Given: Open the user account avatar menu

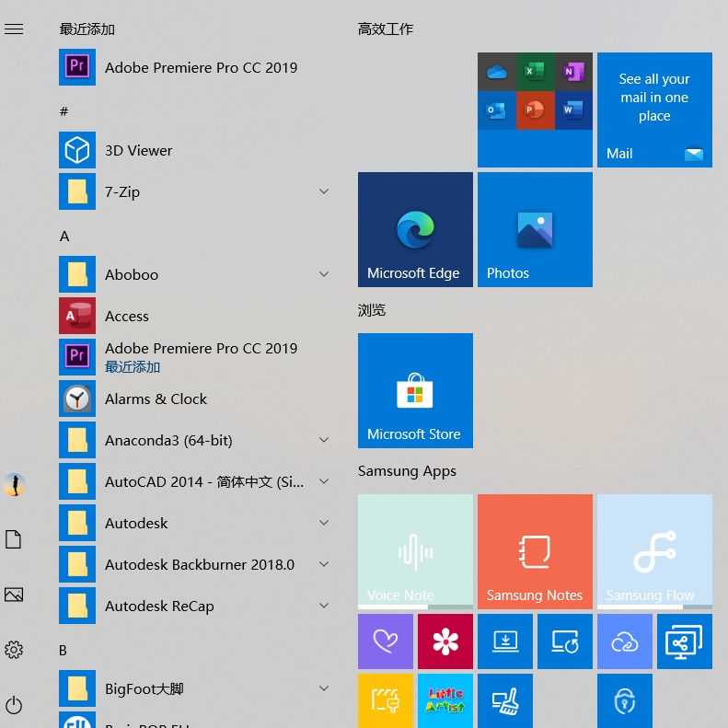Looking at the screenshot, I should coord(14,484).
